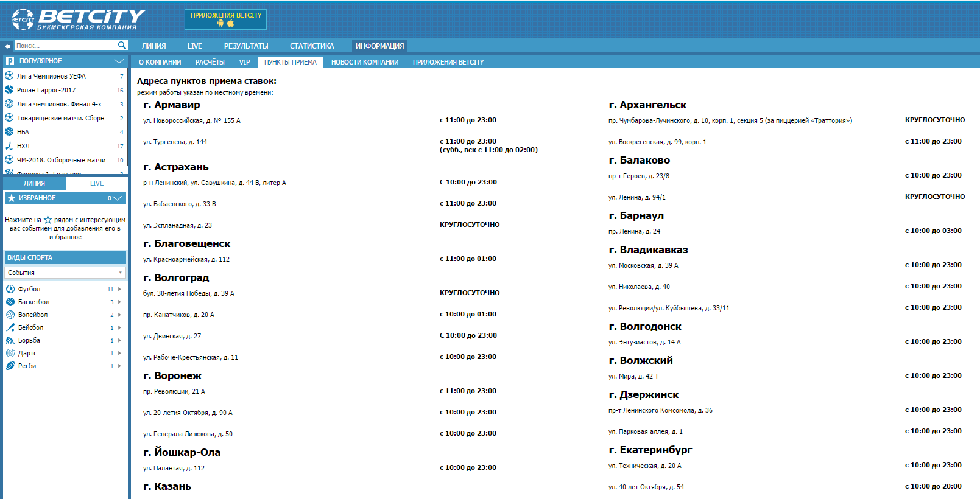Switch to the Расчёты tab

(x=210, y=62)
